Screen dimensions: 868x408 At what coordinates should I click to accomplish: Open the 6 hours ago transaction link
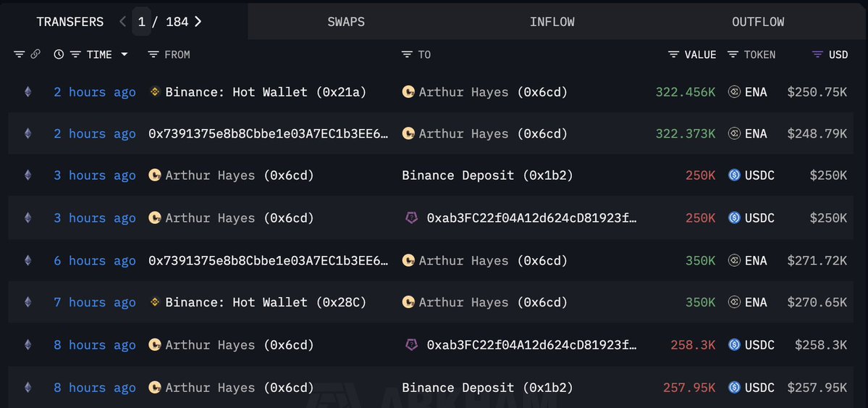[95, 261]
